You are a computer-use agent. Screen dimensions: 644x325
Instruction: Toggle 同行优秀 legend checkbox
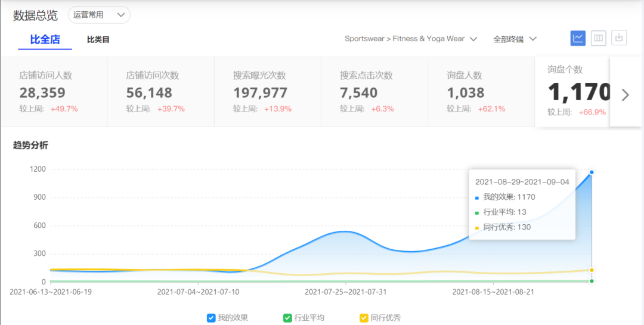pyautogui.click(x=364, y=318)
